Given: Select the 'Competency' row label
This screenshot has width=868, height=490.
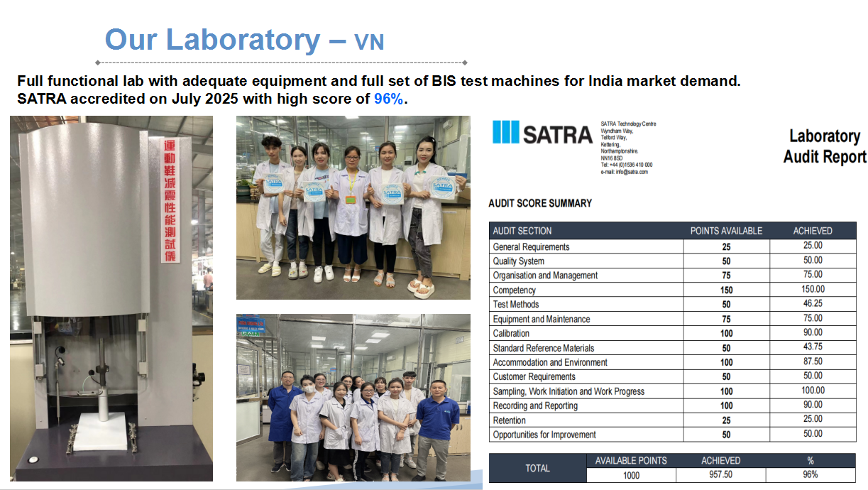Looking at the screenshot, I should (514, 290).
